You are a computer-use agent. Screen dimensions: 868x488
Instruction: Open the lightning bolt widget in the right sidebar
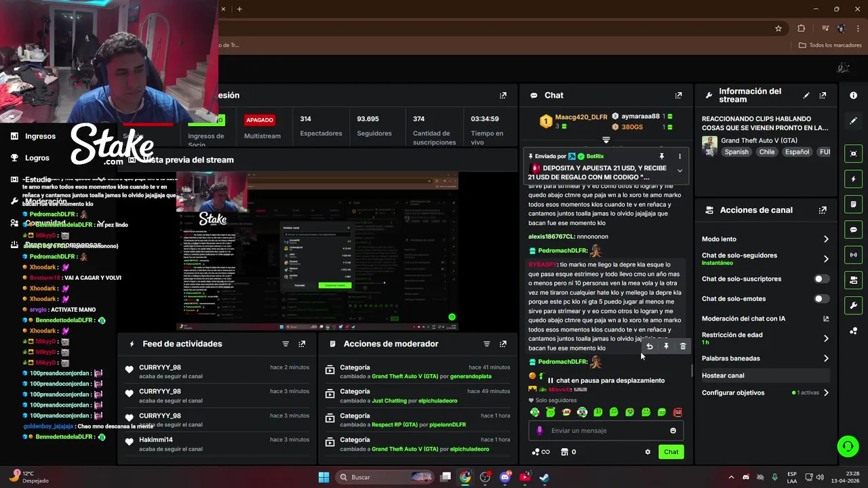click(853, 179)
